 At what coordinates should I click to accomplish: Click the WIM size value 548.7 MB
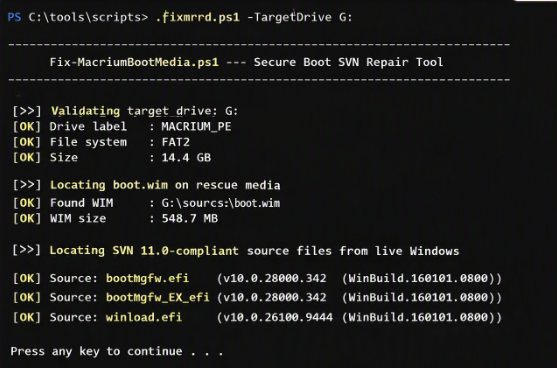coord(190,218)
